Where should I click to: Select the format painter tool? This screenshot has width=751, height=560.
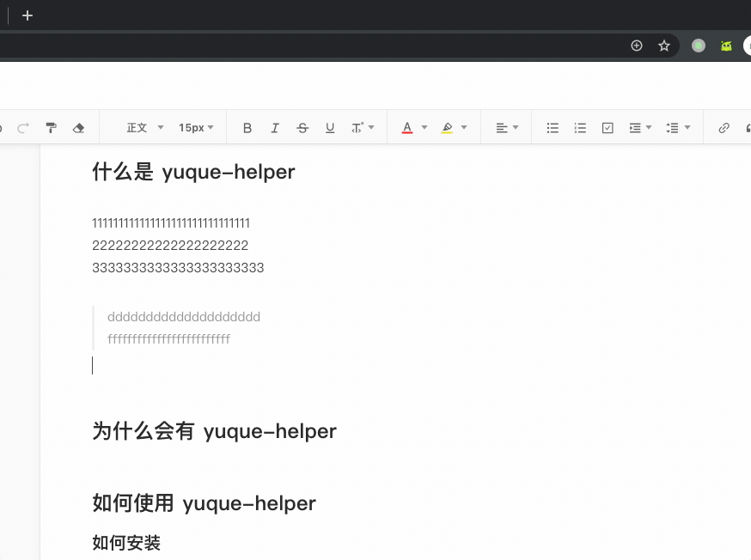51,127
